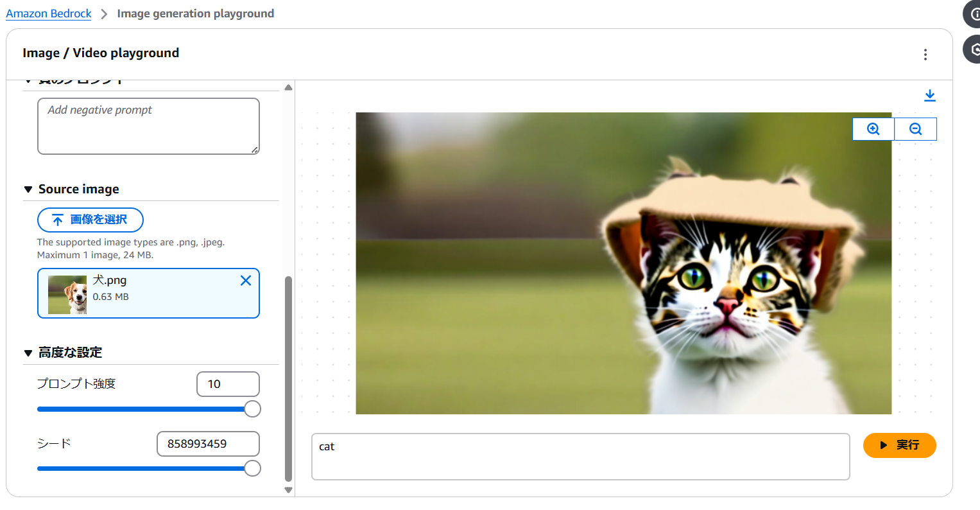The width and height of the screenshot is (980, 510).
Task: Click the settings panel scrollbar thumb
Action: point(288,379)
